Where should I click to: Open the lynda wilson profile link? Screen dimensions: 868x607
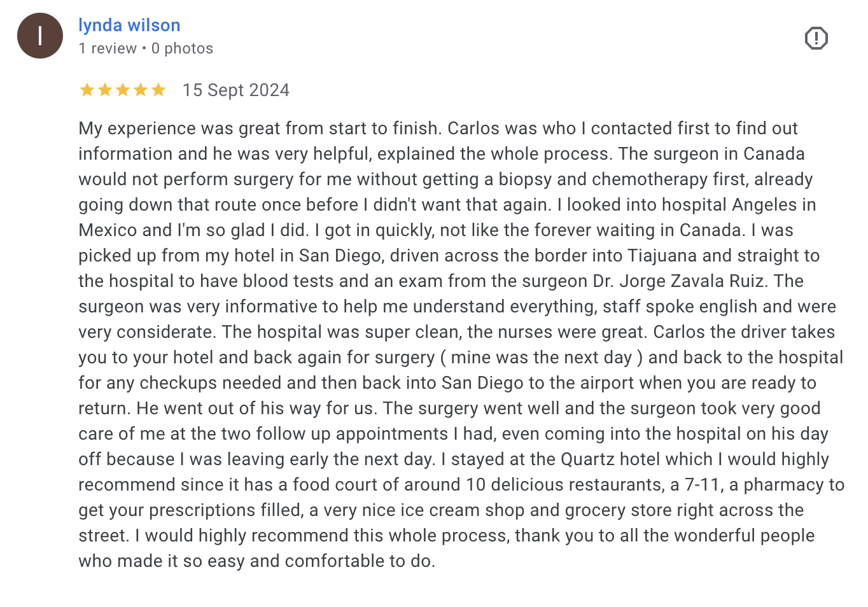(129, 25)
